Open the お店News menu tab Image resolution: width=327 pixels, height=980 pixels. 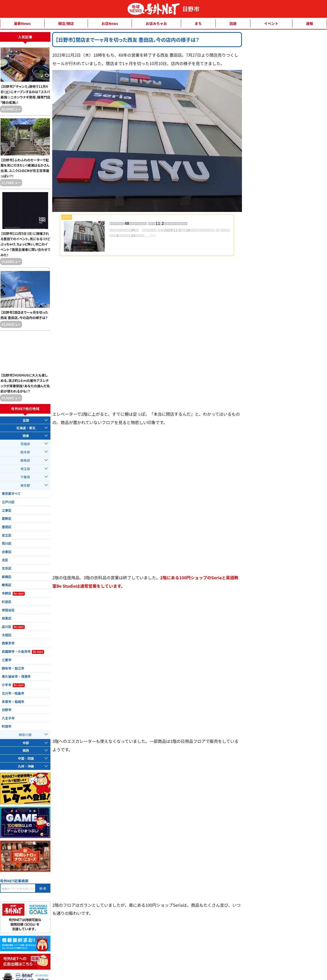[x=110, y=24]
